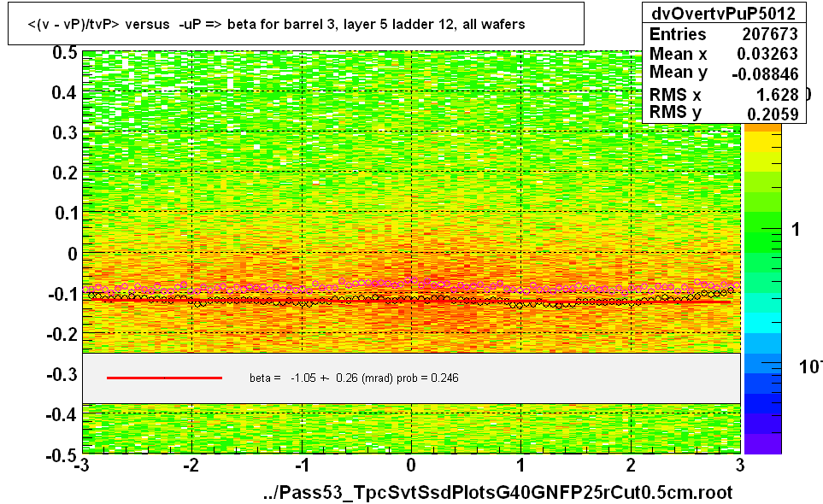Click the y-axis label 0.4
This screenshot has height=504, width=823.
[x=65, y=93]
